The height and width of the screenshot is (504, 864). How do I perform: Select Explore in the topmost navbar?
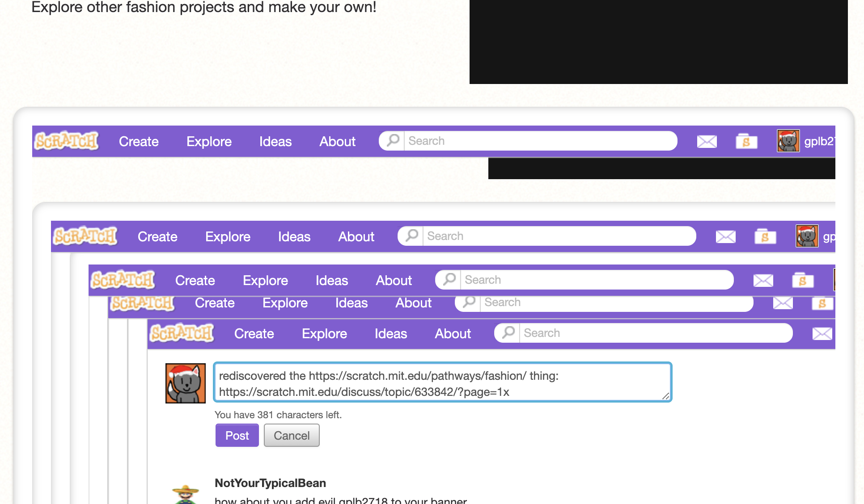click(209, 142)
